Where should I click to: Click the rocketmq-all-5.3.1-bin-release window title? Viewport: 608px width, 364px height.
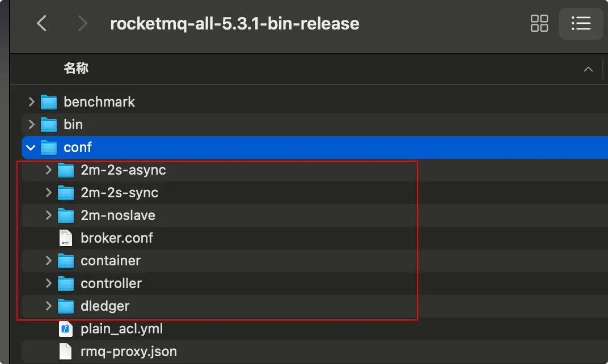point(234,24)
